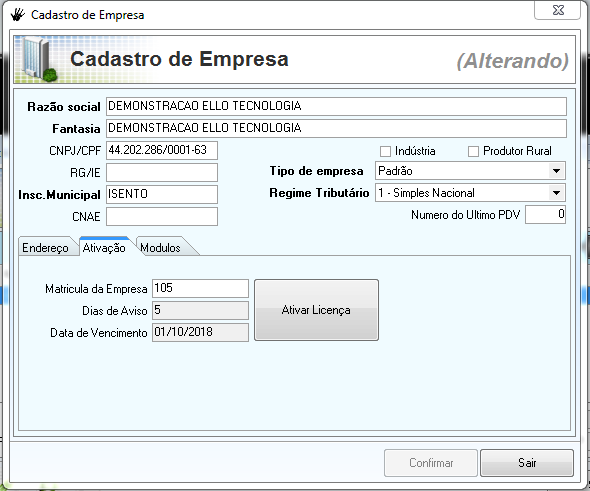Click the empty RG/IE field
The height and width of the screenshot is (491, 590).
pyautogui.click(x=162, y=172)
